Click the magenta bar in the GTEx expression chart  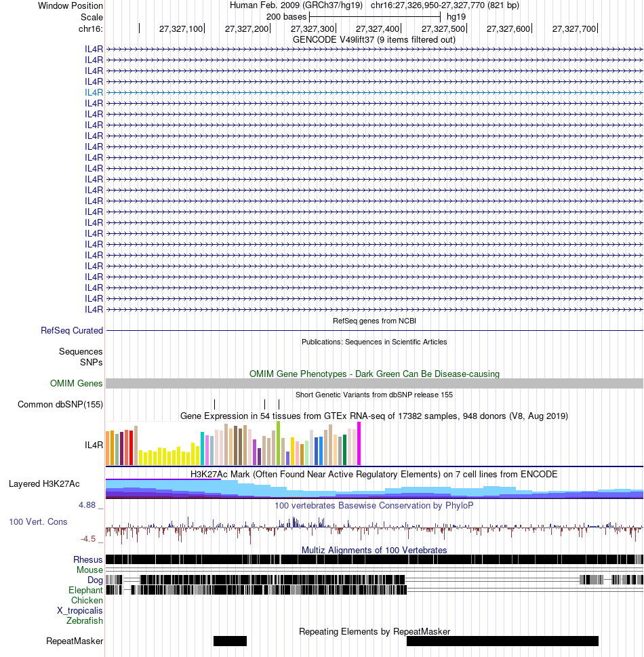[359, 443]
